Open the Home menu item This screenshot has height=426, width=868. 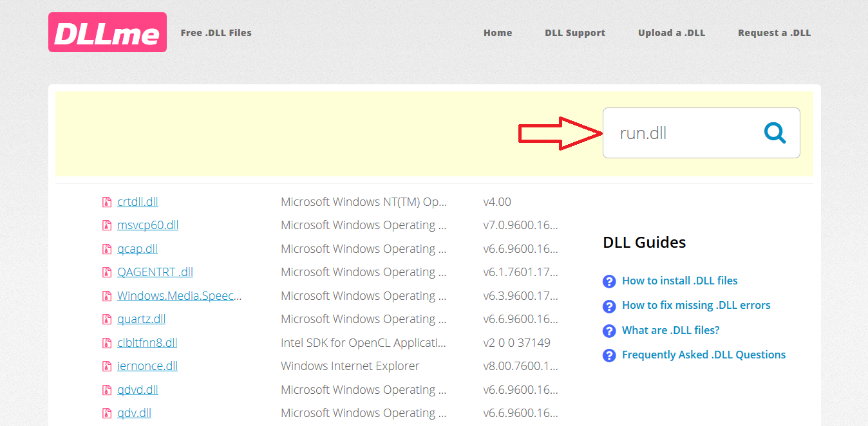[x=498, y=32]
